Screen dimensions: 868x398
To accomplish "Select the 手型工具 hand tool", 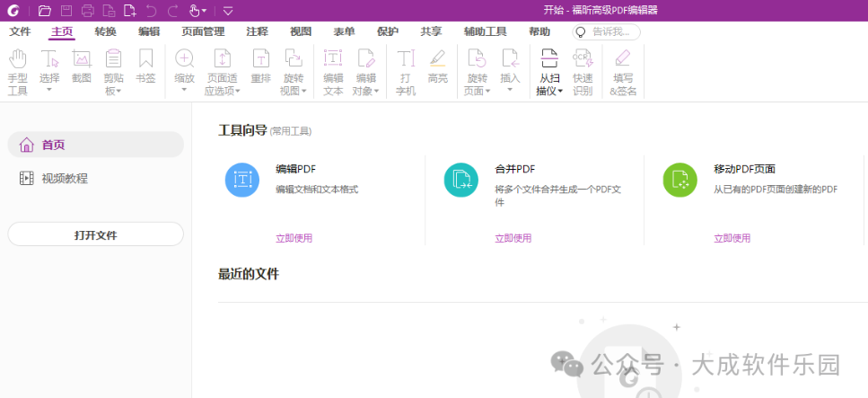I will 18,72.
